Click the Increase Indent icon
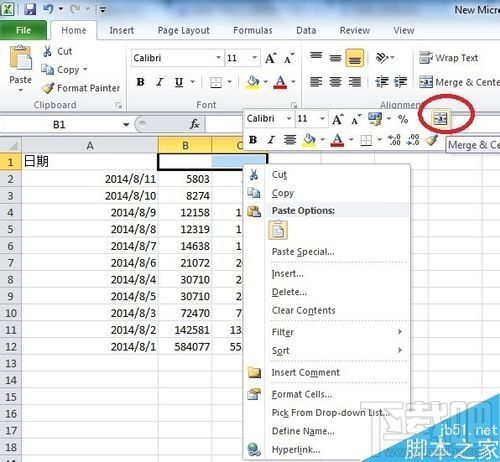500x462 pixels. pos(401,82)
